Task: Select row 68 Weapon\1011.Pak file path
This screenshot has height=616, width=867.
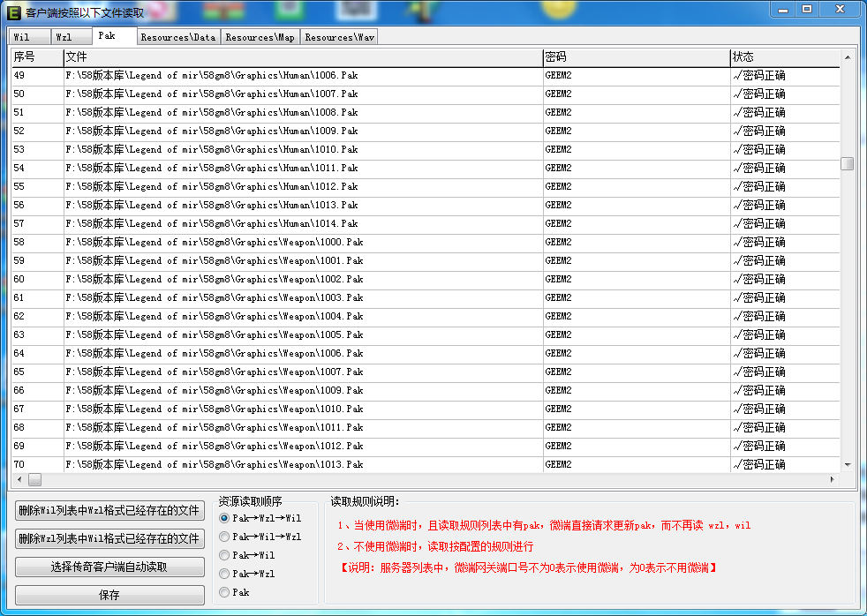Action: tap(215, 428)
